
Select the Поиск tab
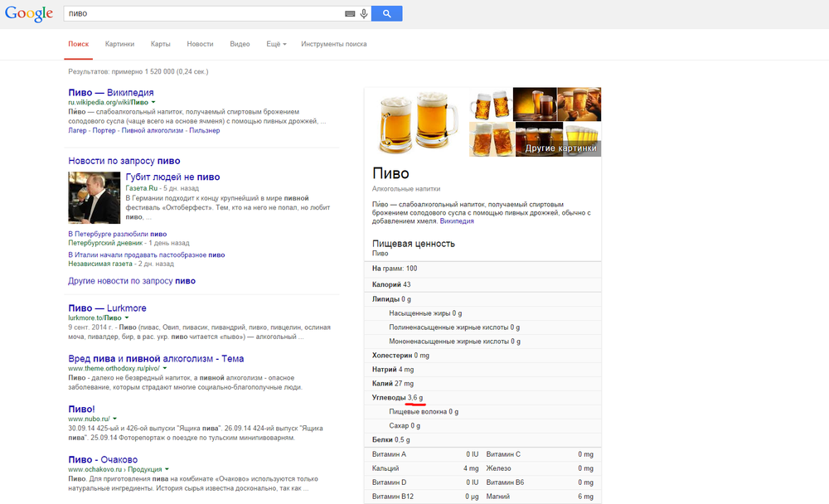78,44
